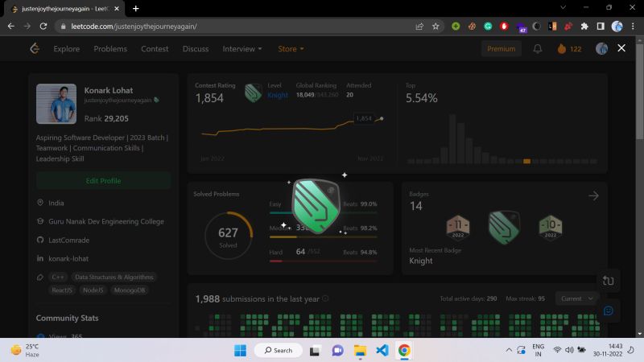Click the Knight badge in Badges card

504,227
